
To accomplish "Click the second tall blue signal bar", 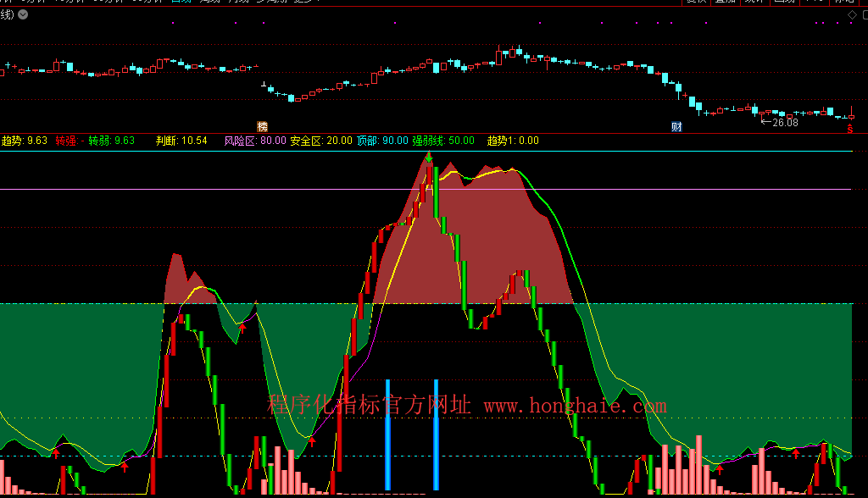I will point(436,434).
